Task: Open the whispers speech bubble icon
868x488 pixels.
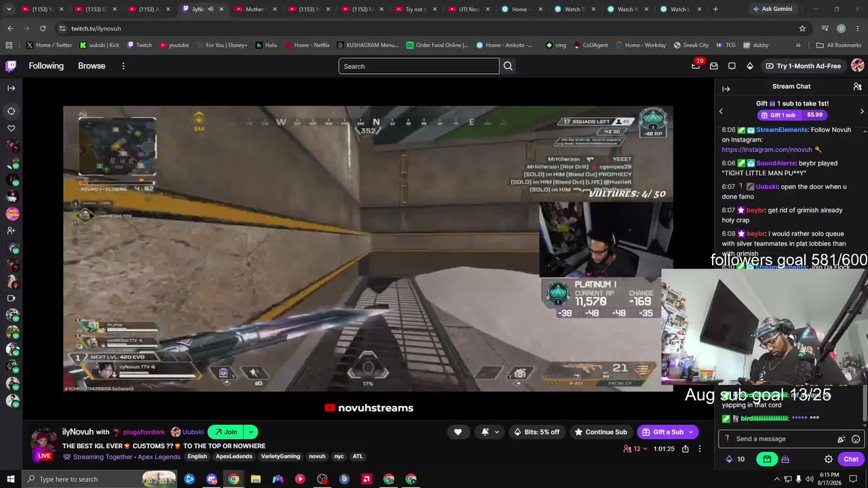Action: 732,66
